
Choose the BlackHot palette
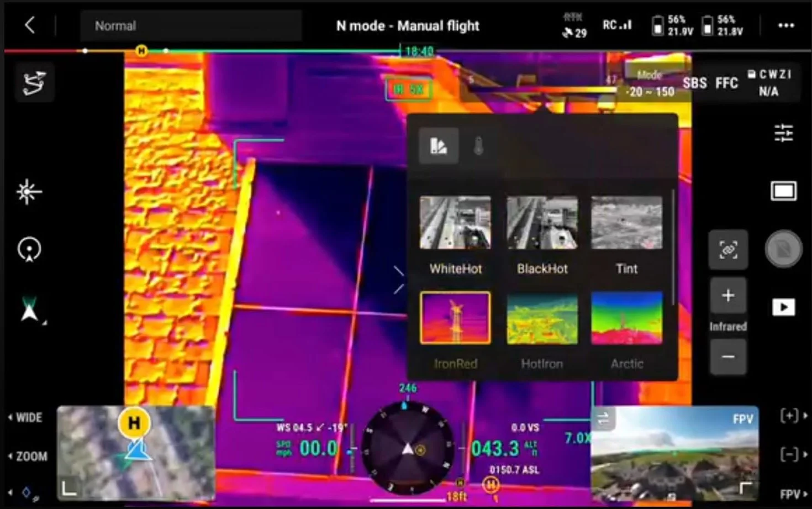[542, 236]
